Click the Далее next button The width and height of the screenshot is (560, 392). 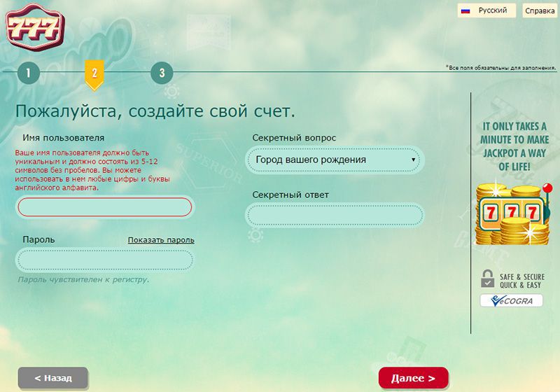point(413,378)
